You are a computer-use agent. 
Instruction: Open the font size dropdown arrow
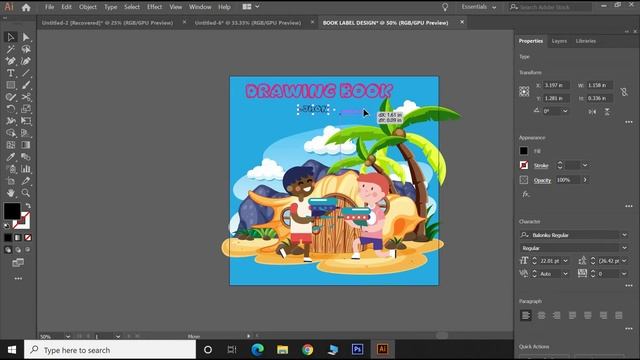pyautogui.click(x=565, y=261)
